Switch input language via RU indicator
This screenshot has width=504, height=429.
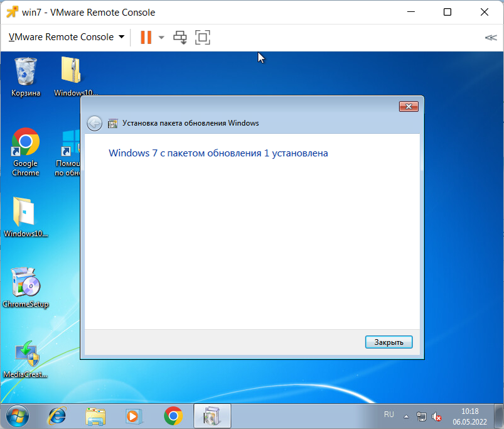click(389, 415)
